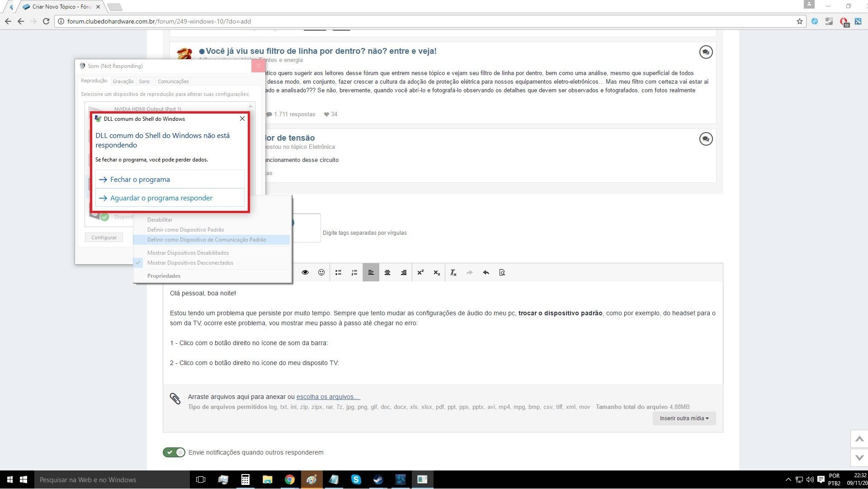Center-align the text in the editor
This screenshot has width=868, height=489.
pos(387,272)
